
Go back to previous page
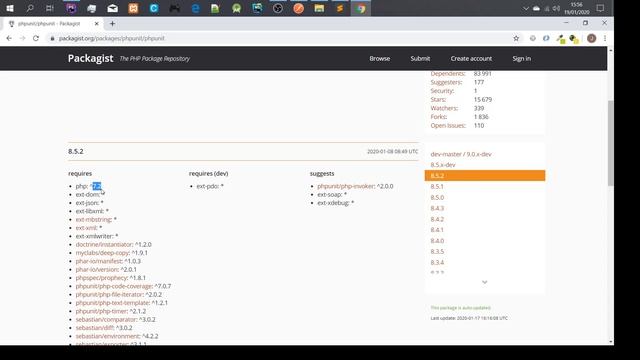tap(9, 38)
